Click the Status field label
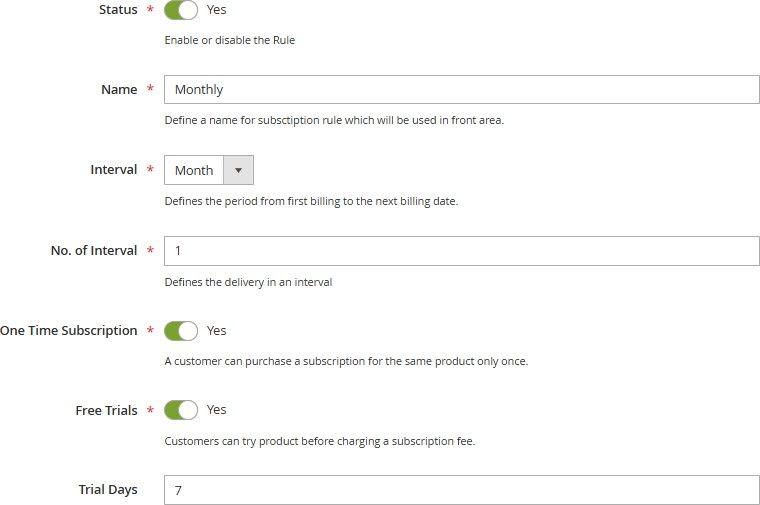 (118, 10)
